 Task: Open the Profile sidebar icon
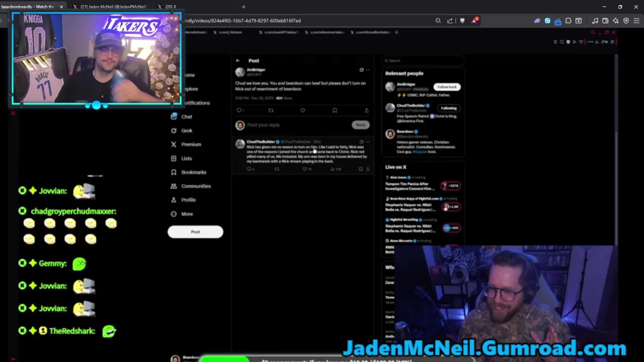(174, 200)
